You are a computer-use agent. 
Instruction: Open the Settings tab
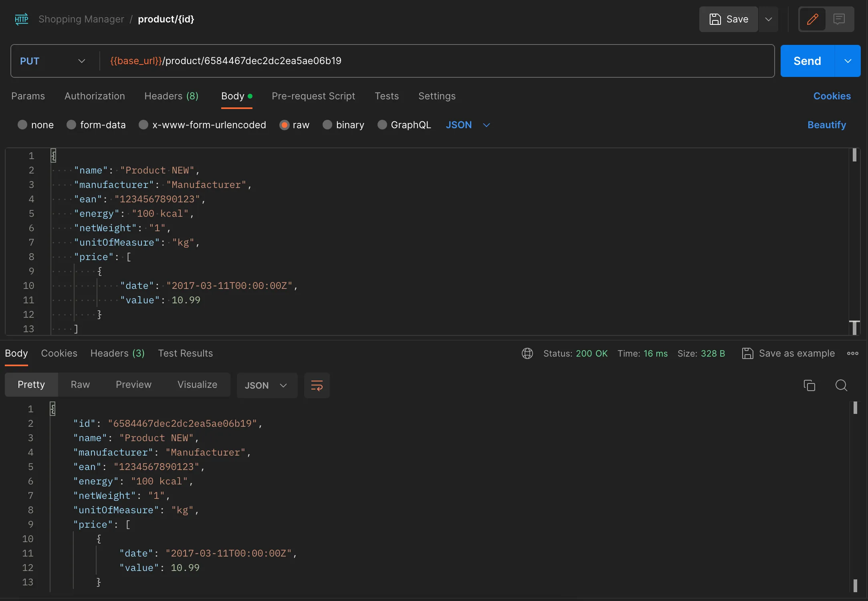pos(437,96)
